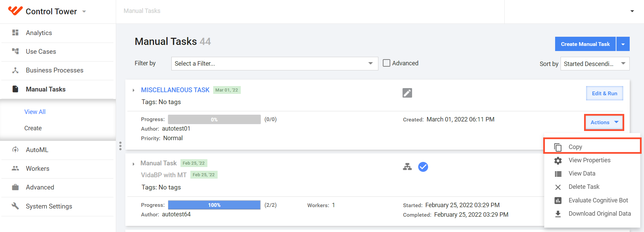This screenshot has height=232, width=644.
Task: Choose Evaluate Cognitive Bot option
Action: tap(592, 200)
